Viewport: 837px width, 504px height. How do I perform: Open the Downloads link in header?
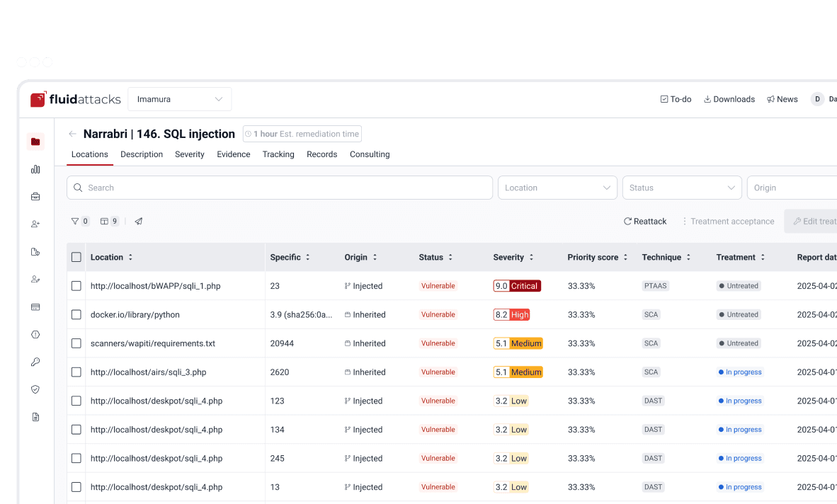[729, 99]
